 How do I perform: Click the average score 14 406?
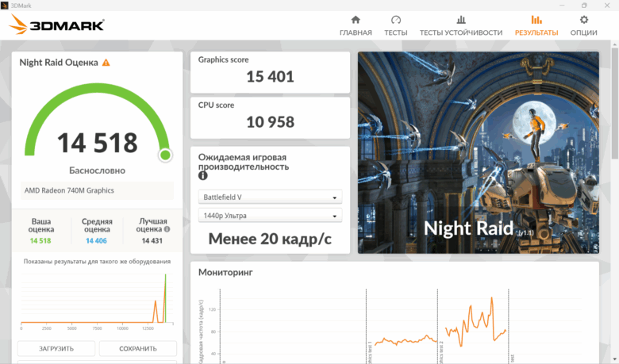(x=96, y=241)
